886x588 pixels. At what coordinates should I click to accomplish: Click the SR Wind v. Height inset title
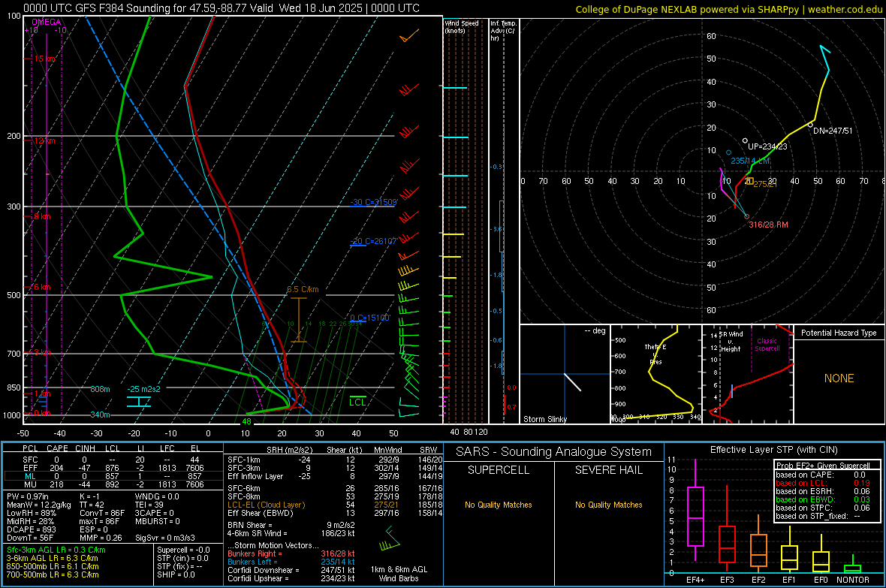(731, 342)
